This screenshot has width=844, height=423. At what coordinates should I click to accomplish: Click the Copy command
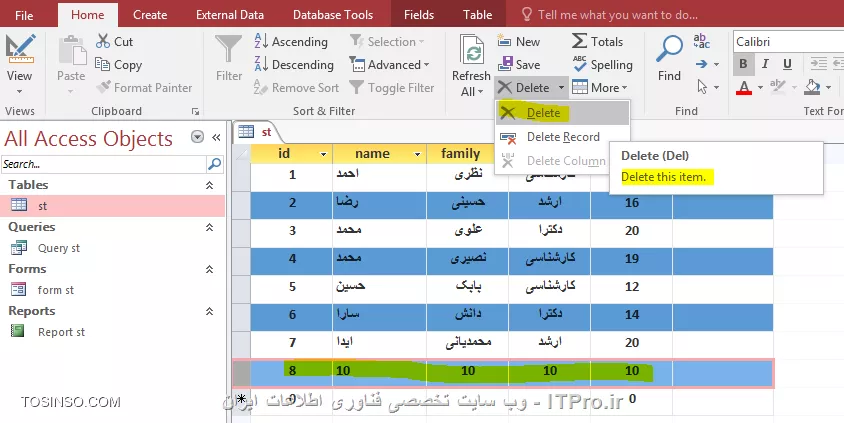pos(118,65)
